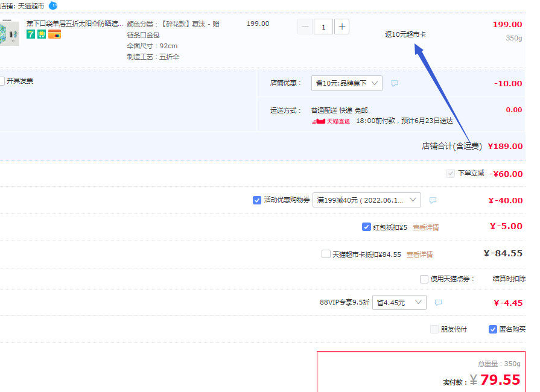Click the blue Tmall Supermarket chat icon
This screenshot has width=540, height=392.
53,5
